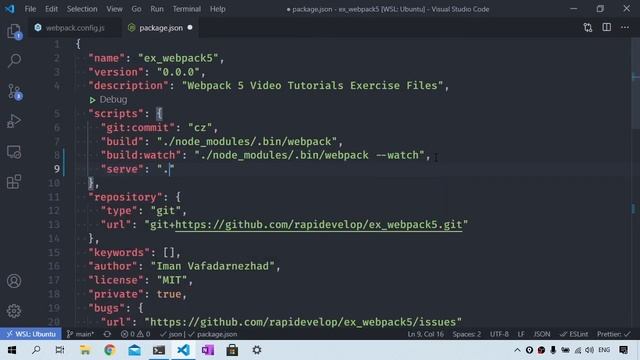Open the Help menu

[218, 9]
